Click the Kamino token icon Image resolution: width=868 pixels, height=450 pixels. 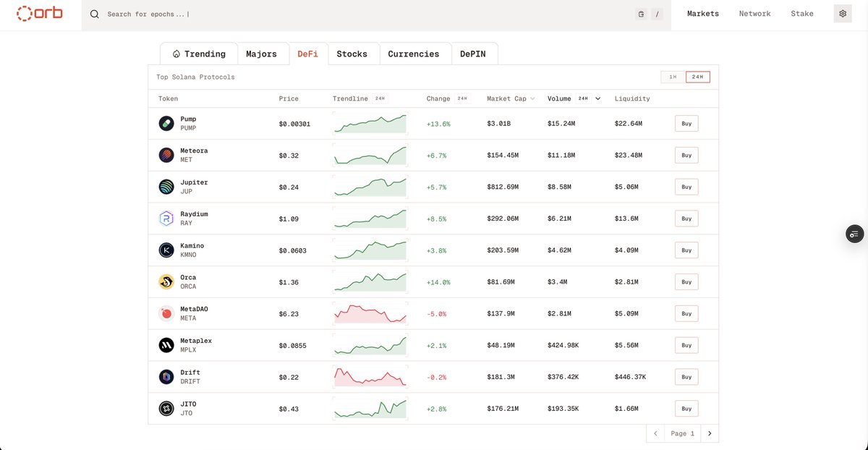click(x=166, y=250)
